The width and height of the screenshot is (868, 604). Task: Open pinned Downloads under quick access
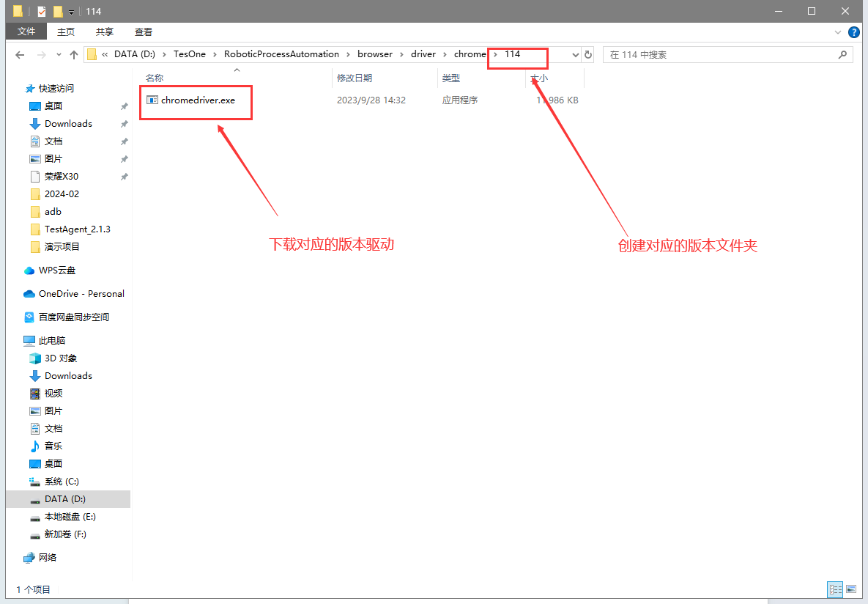point(68,124)
